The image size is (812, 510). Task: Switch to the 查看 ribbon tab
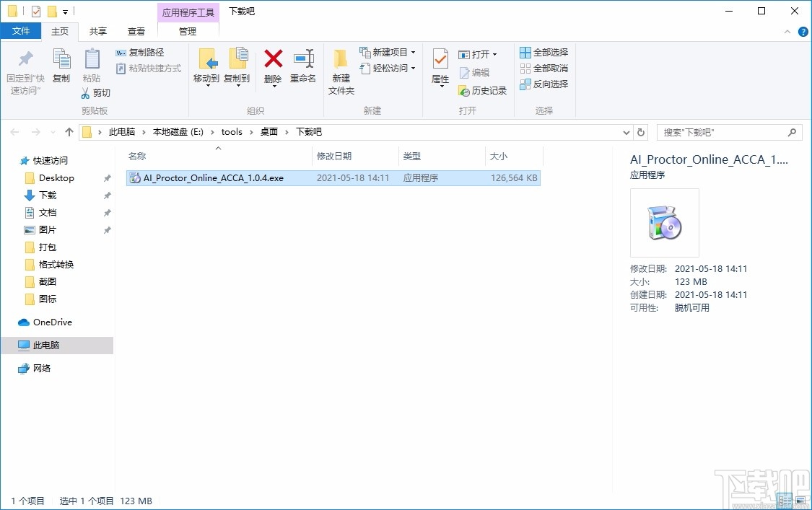tap(136, 31)
